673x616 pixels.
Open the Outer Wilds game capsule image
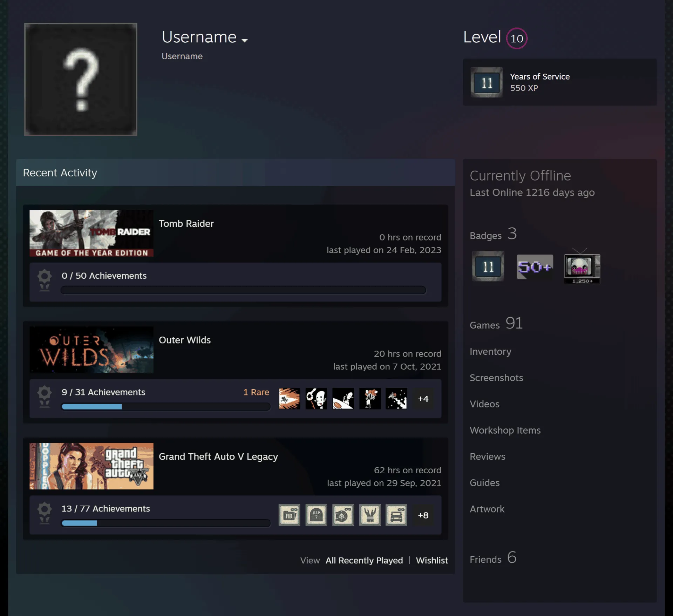pyautogui.click(x=91, y=350)
